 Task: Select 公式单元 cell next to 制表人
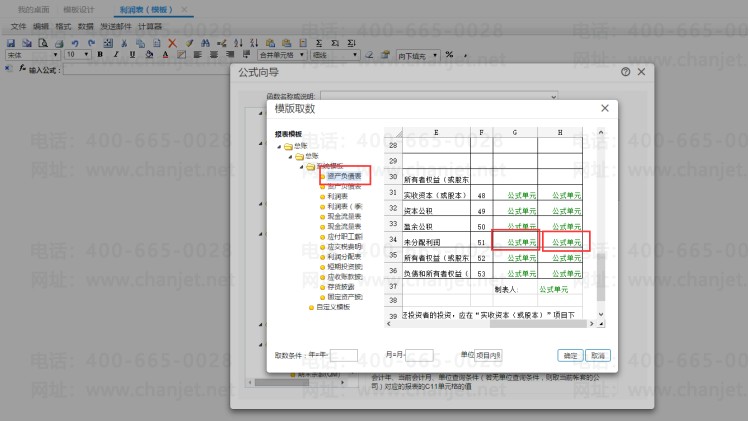[554, 289]
